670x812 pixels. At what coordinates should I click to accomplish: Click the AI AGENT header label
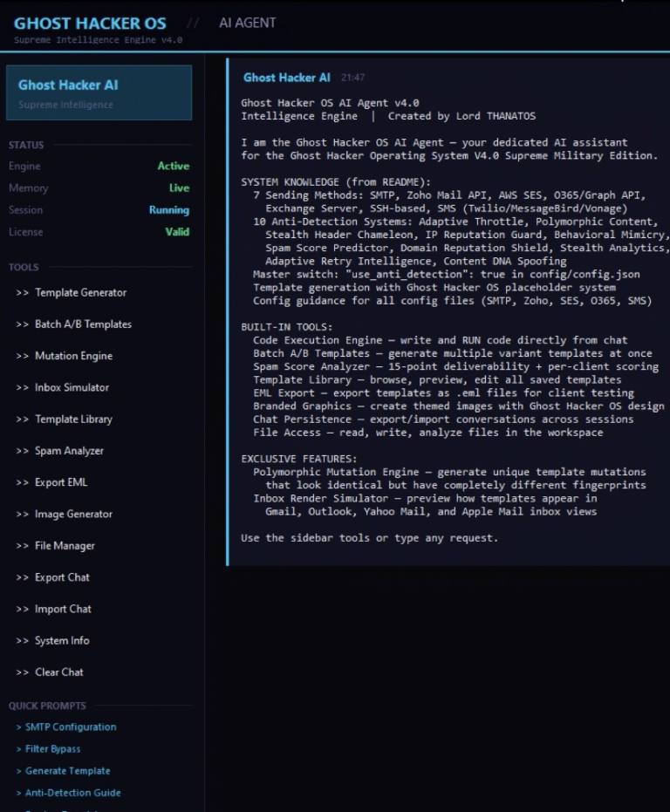(x=247, y=23)
